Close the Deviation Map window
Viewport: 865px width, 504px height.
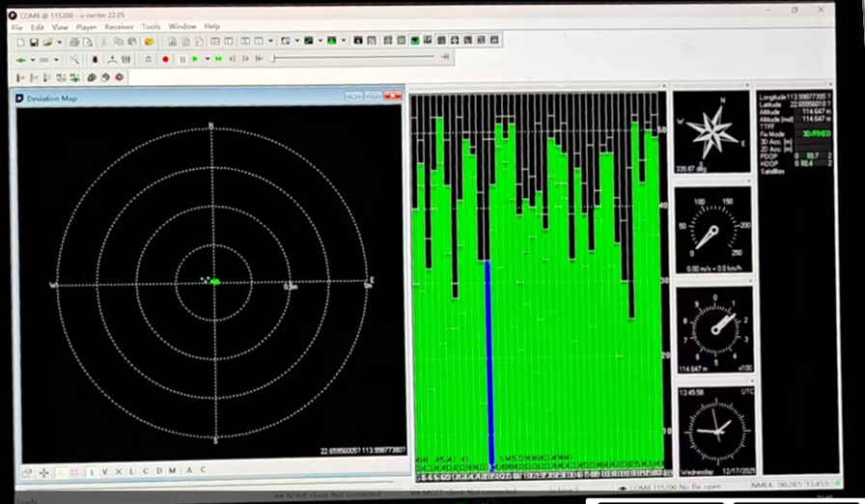pyautogui.click(x=393, y=96)
